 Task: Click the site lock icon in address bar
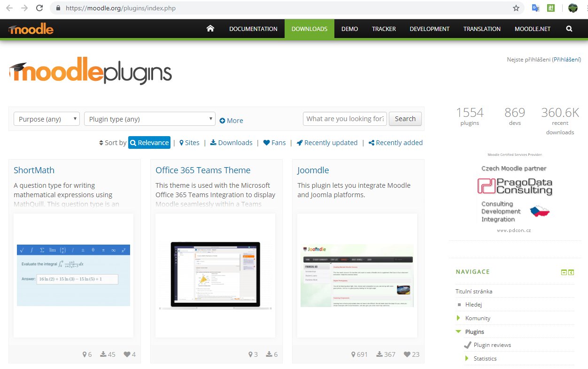pyautogui.click(x=58, y=8)
